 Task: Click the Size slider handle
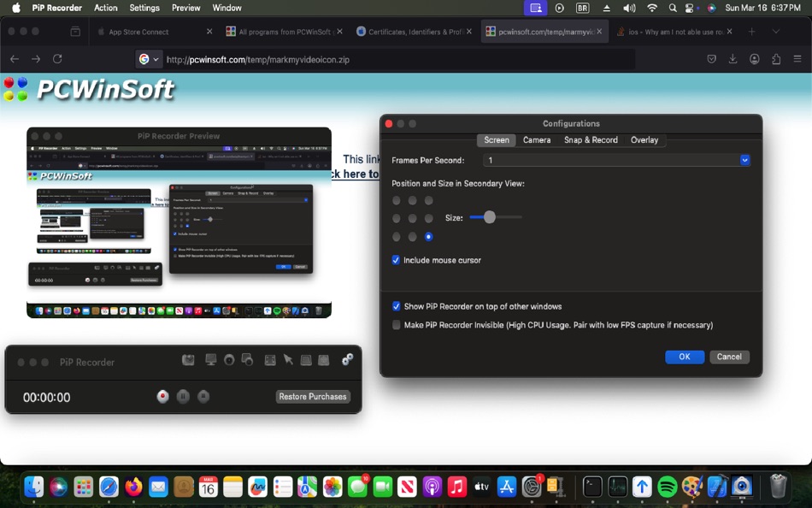click(x=490, y=217)
